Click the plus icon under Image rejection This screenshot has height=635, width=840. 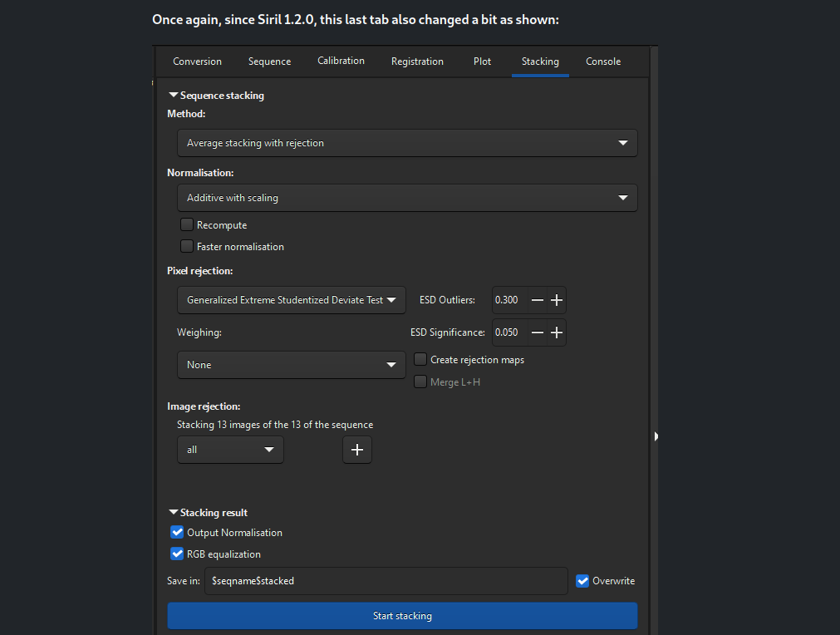tap(357, 450)
